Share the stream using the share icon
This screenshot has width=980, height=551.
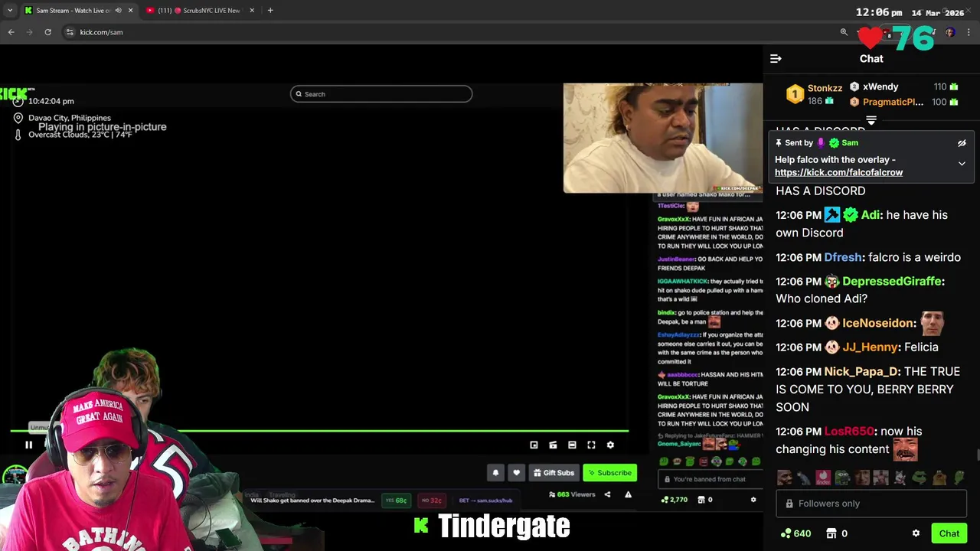click(607, 494)
